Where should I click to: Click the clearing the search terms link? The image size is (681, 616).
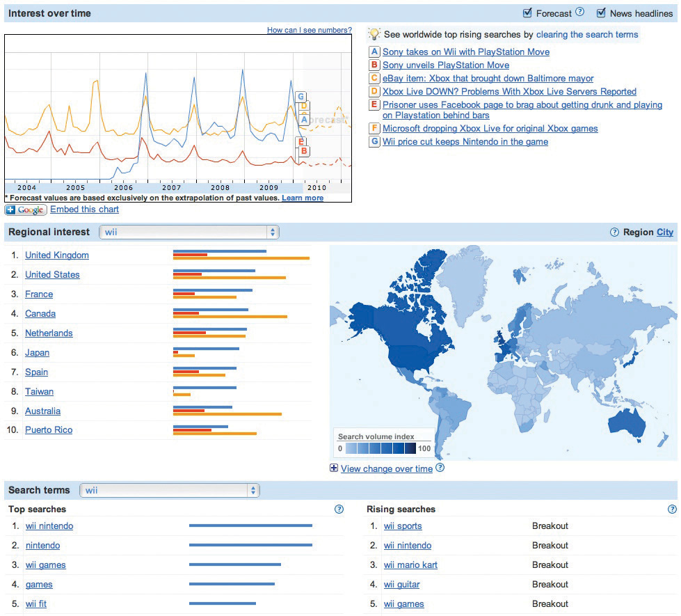586,34
